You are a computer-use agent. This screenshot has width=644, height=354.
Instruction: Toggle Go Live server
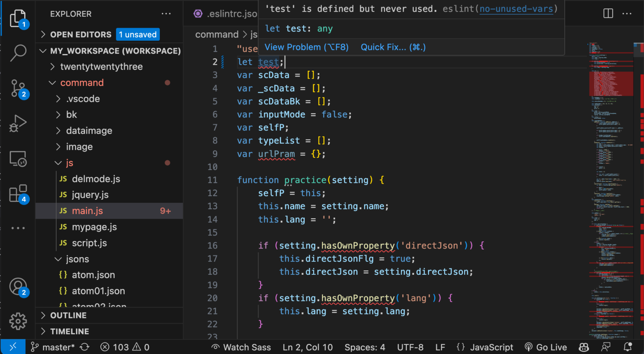(546, 347)
